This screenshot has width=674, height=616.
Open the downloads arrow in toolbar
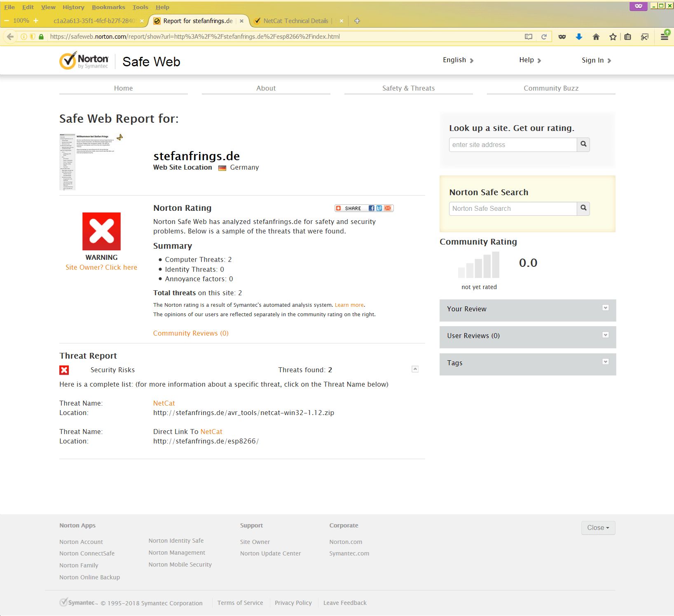click(x=579, y=37)
